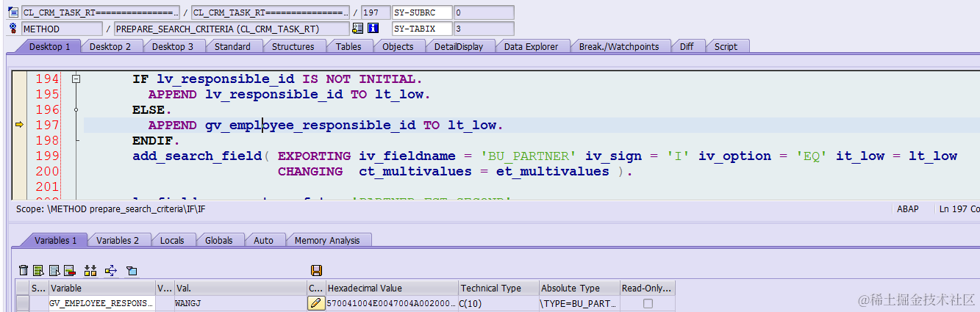Click the Read-Only column header
Image resolution: width=980 pixels, height=312 pixels.
647,289
